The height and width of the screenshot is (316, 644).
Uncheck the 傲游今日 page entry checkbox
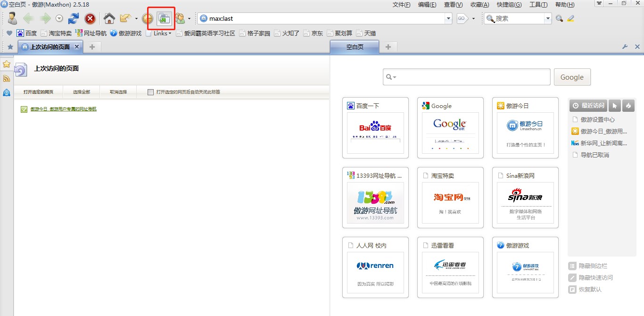coord(24,109)
